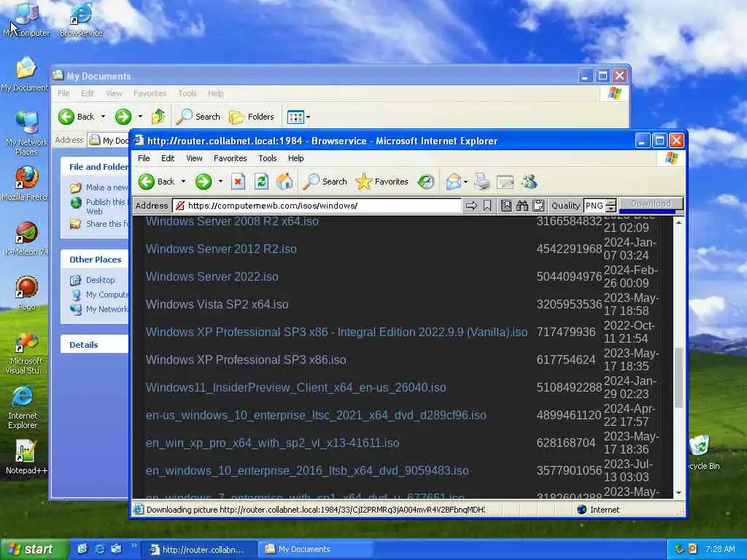The width and height of the screenshot is (747, 560).
Task: Open the Messenger icon in IE toolbar
Action: click(529, 182)
